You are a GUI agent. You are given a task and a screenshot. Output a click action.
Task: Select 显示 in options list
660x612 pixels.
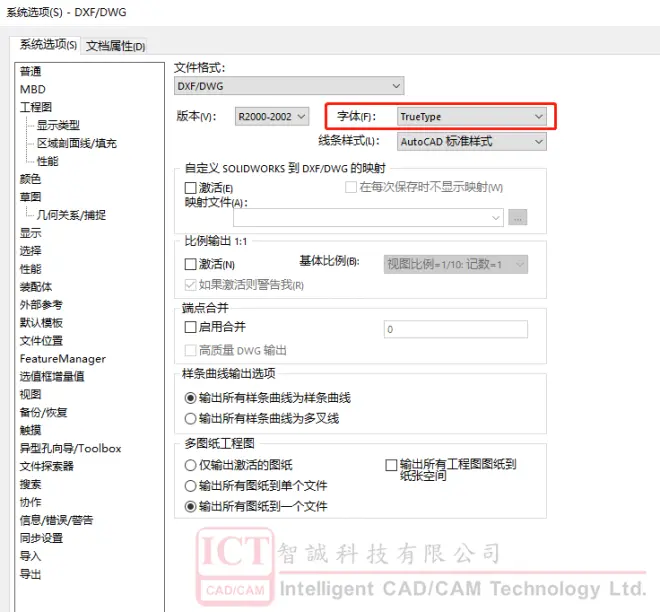pos(30,233)
